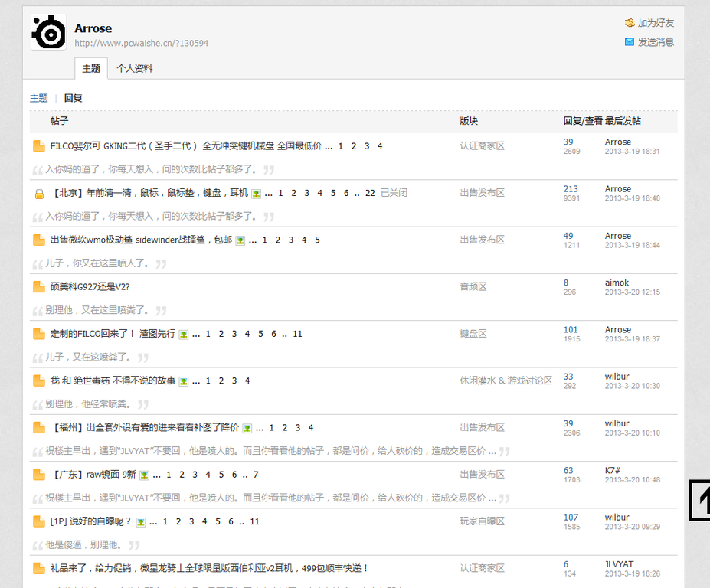This screenshot has width=710, height=588.
Task: Open 休闲灌水 & 游戏讨论区 board link
Action: [506, 381]
